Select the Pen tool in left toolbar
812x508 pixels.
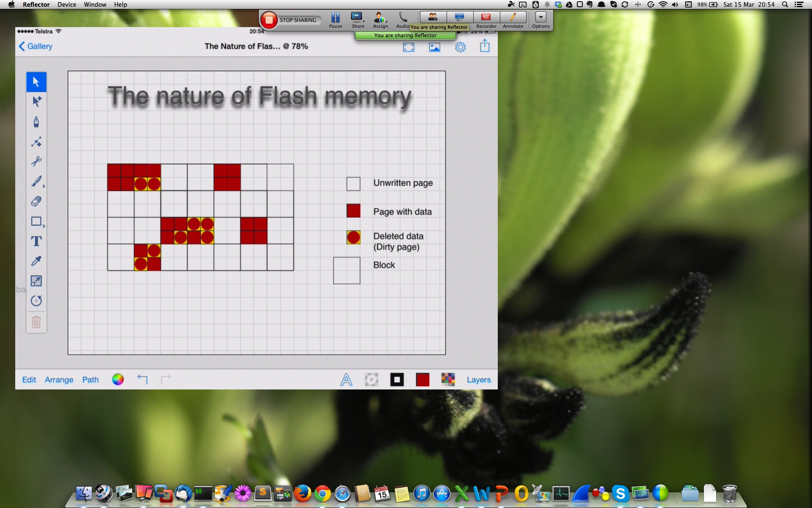click(36, 122)
